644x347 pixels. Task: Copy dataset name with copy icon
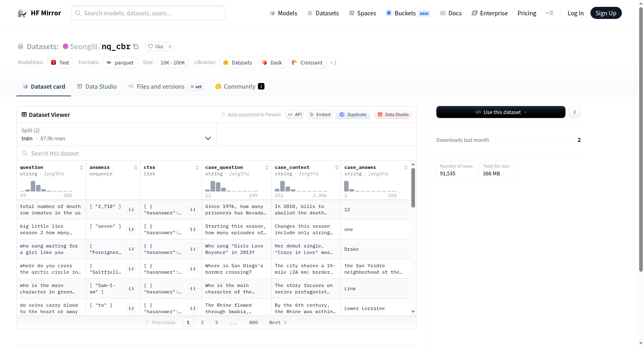(136, 46)
